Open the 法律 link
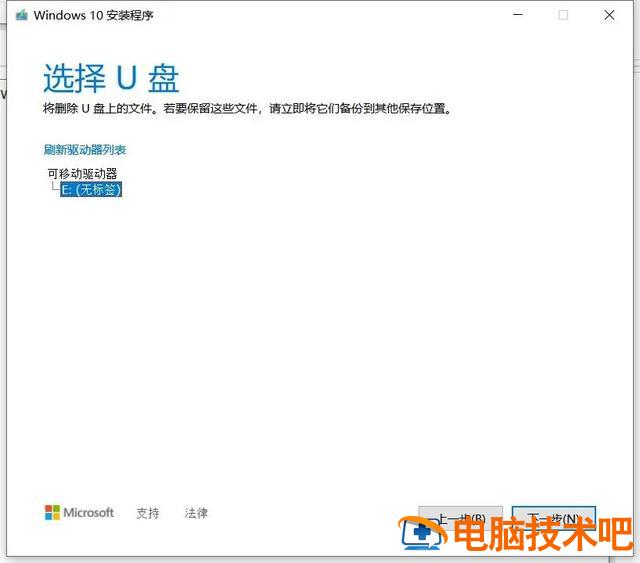Viewport: 640px width, 563px height. [196, 513]
